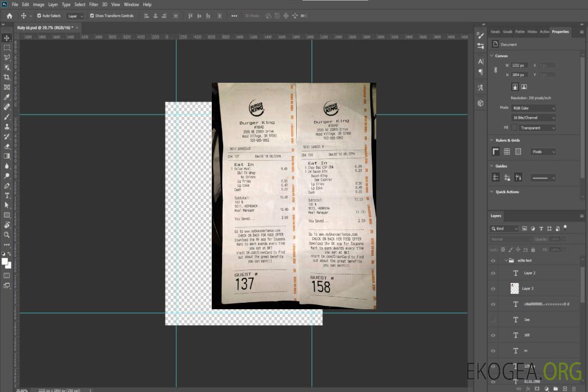
Task: Select the Eyedropper tool
Action: click(7, 97)
